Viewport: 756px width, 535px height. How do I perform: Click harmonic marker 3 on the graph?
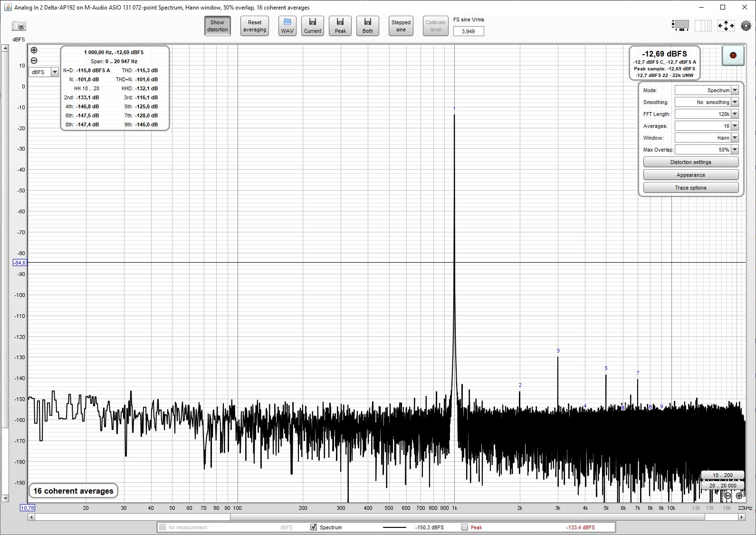point(558,351)
